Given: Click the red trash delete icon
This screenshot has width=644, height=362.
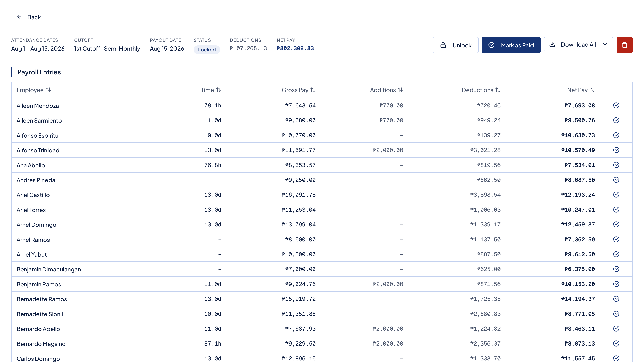Looking at the screenshot, I should coord(624,45).
